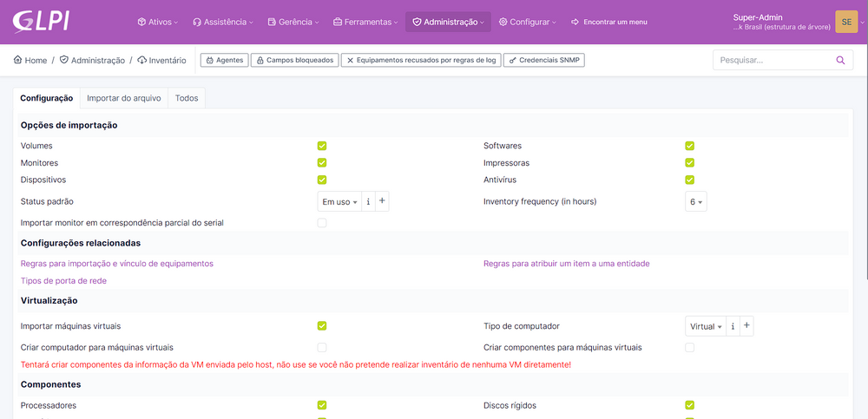Click the search magnifier icon

tap(839, 61)
